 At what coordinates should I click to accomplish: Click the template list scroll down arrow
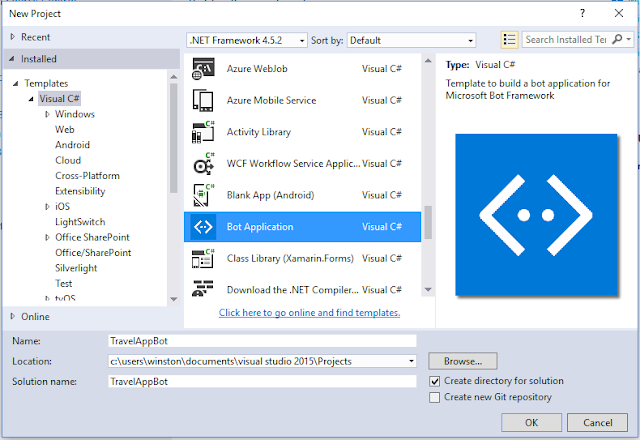tap(428, 289)
